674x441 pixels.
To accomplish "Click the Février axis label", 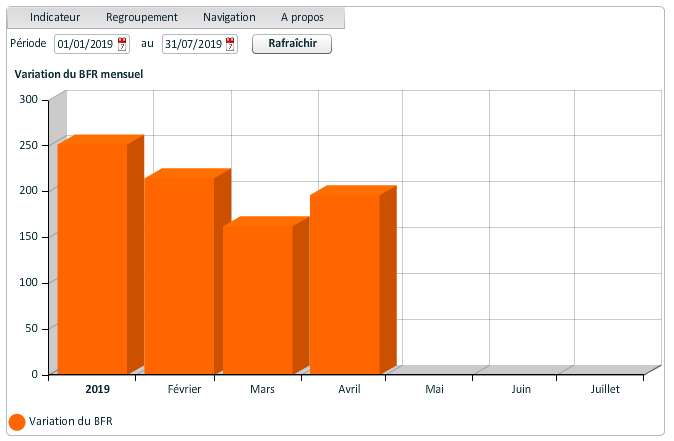I will click(184, 389).
